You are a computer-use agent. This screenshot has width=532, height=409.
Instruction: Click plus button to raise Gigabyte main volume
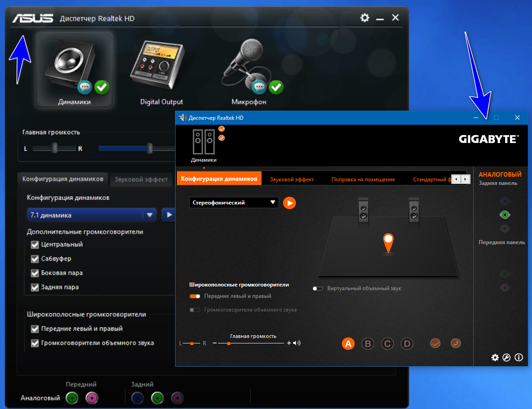point(289,343)
